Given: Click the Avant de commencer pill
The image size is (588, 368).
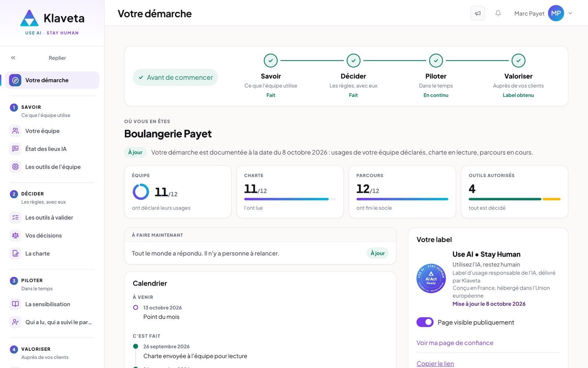Looking at the screenshot, I should 175,77.
